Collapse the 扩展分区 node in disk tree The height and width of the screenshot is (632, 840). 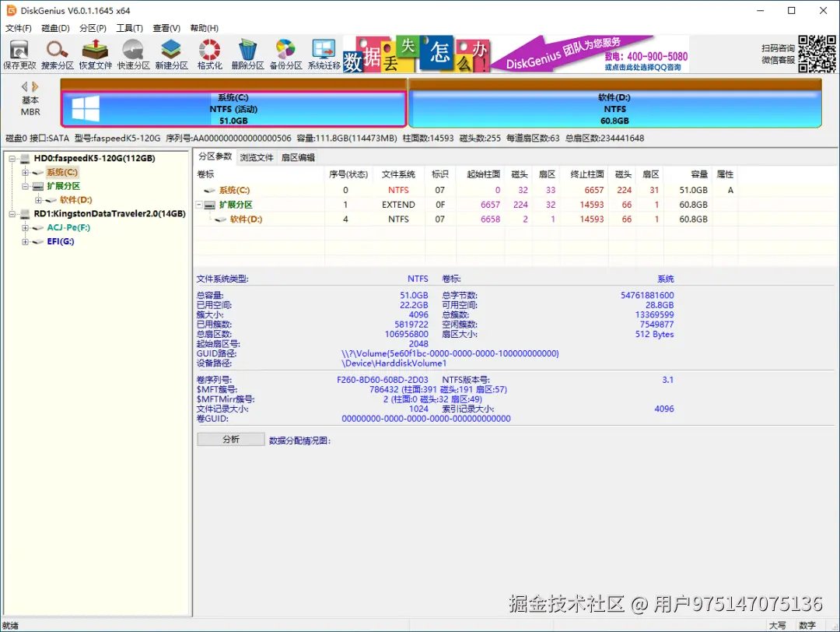coord(25,187)
